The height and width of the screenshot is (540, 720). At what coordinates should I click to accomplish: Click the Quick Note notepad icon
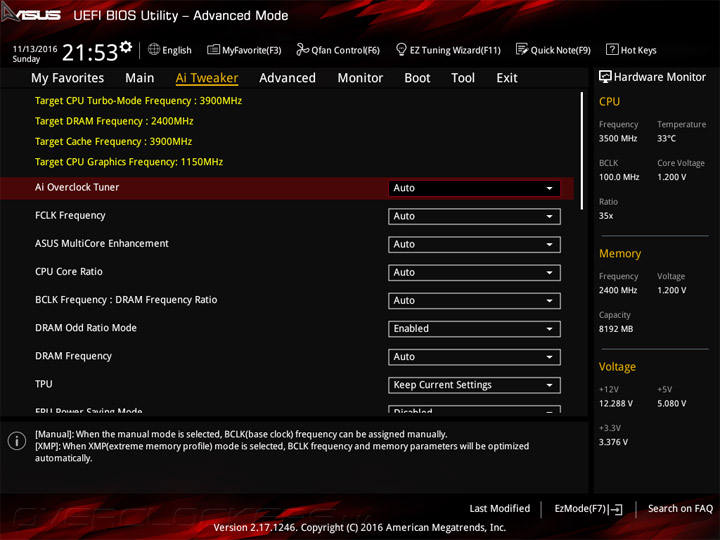[522, 49]
